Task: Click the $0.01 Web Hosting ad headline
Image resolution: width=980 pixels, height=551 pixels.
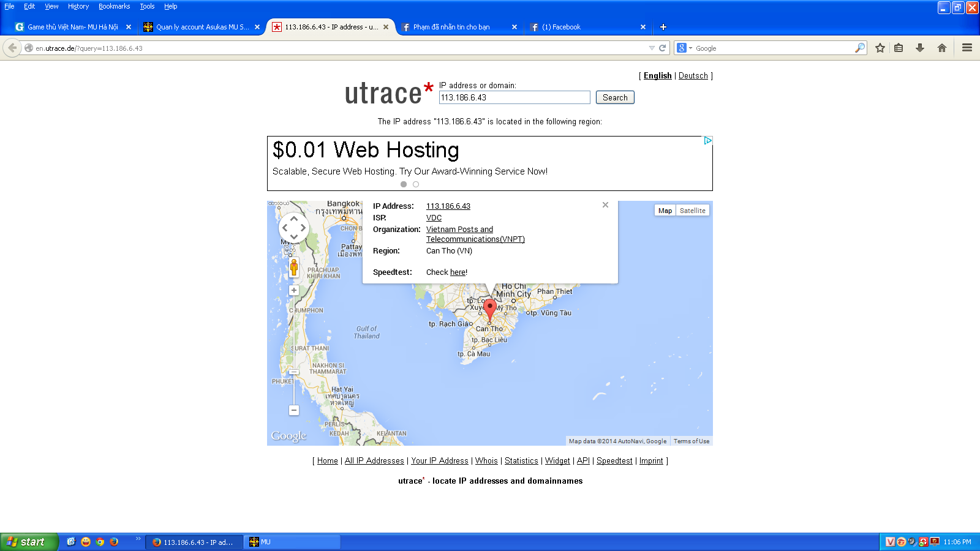Action: 366,150
